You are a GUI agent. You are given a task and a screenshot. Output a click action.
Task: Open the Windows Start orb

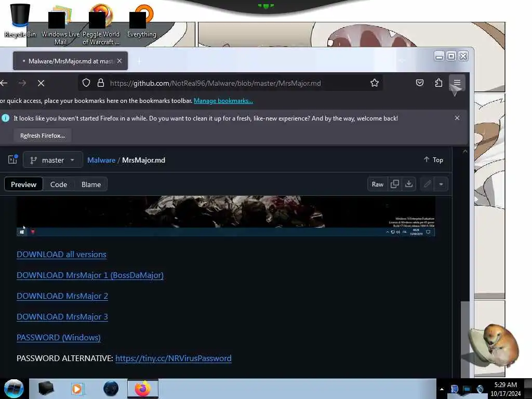pos(14,389)
